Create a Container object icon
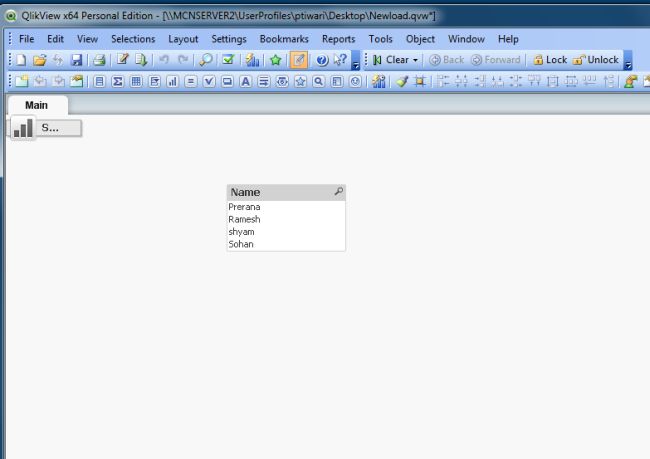Screen dimensions: 650x459 337,81
